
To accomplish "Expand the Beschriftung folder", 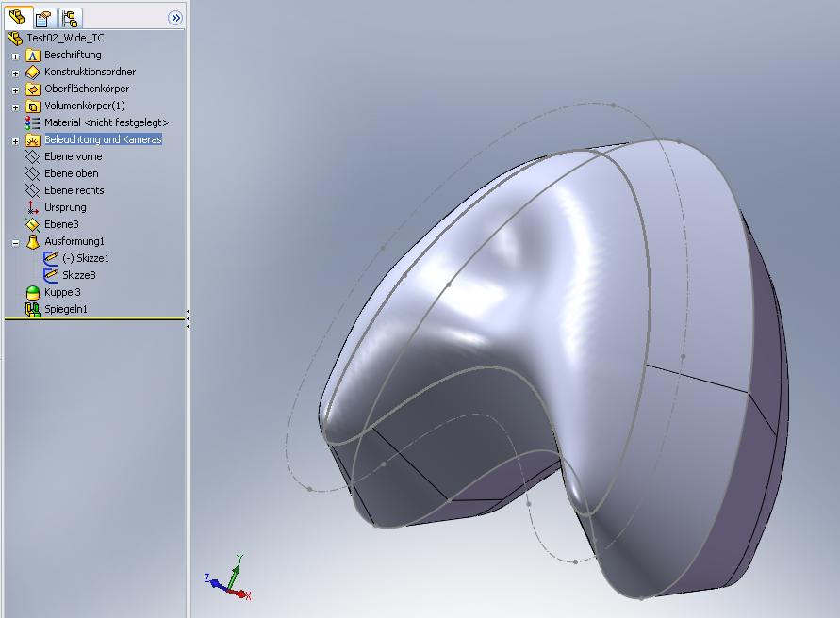I will click(15, 57).
